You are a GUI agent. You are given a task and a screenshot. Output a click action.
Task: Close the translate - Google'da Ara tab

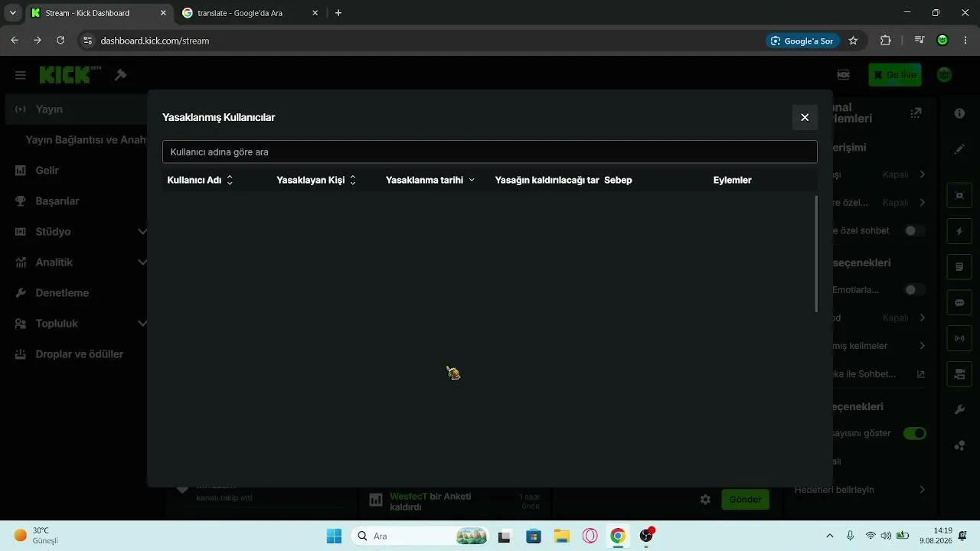tap(315, 13)
